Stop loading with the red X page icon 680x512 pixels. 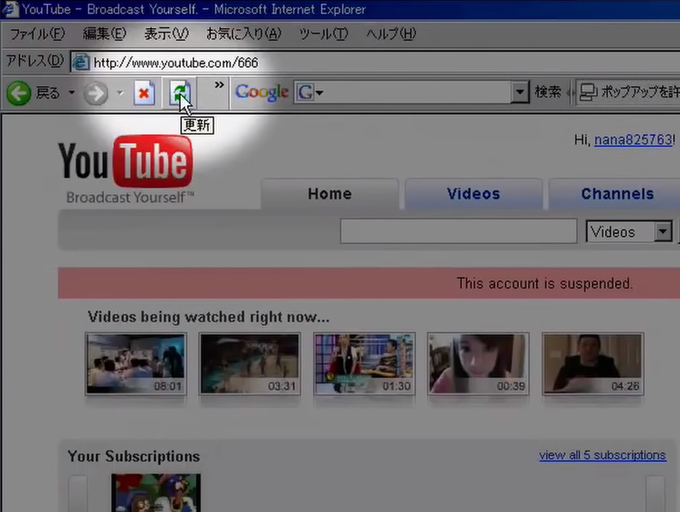(144, 92)
